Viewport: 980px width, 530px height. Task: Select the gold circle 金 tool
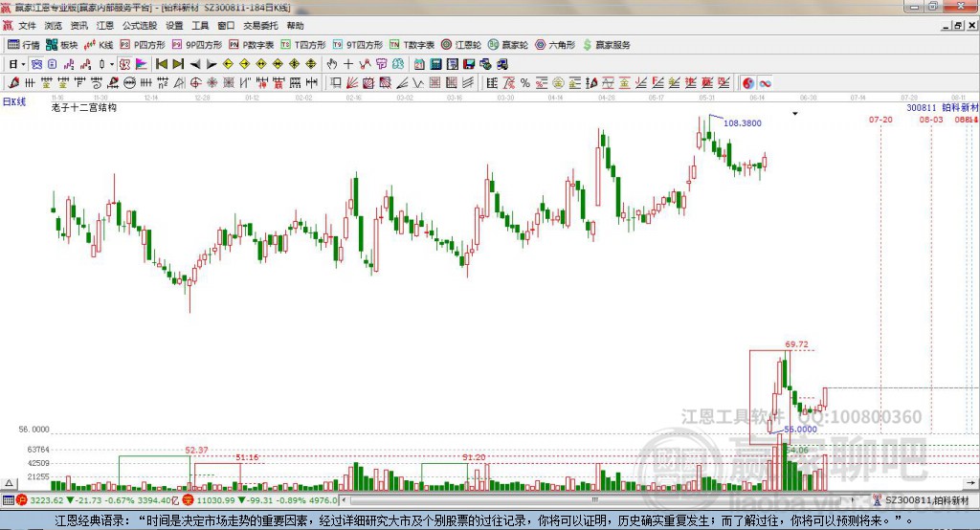point(558,82)
